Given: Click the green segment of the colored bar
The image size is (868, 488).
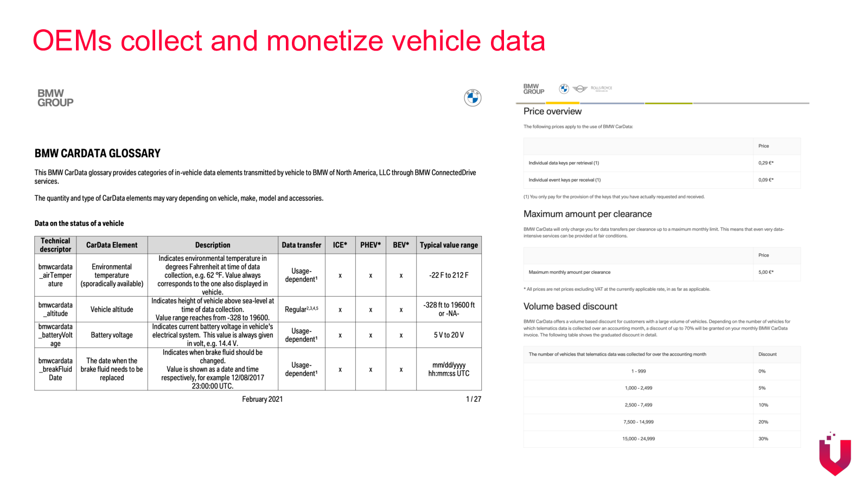Looking at the screenshot, I should [668, 102].
